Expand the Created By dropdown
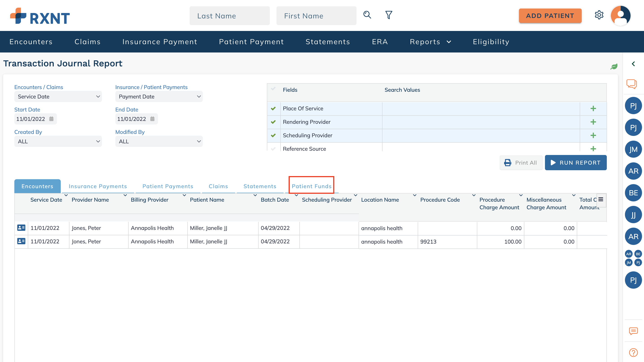 (58, 141)
